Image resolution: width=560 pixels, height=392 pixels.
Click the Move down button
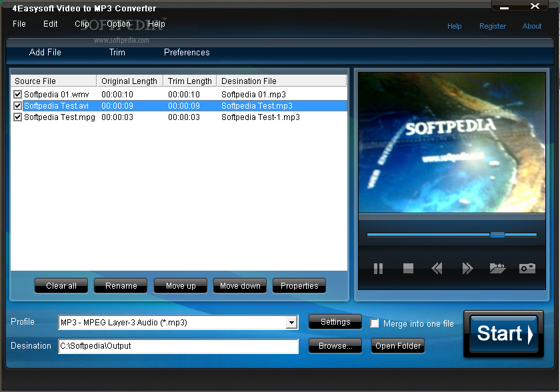240,285
